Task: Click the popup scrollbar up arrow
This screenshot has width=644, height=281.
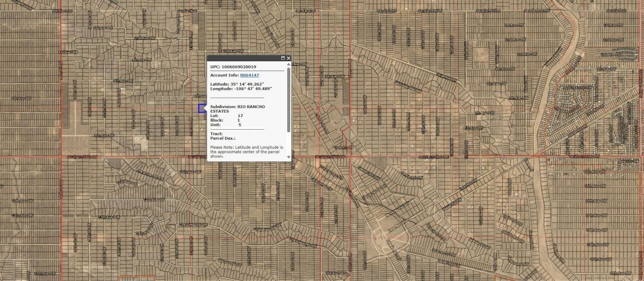Action: point(289,64)
